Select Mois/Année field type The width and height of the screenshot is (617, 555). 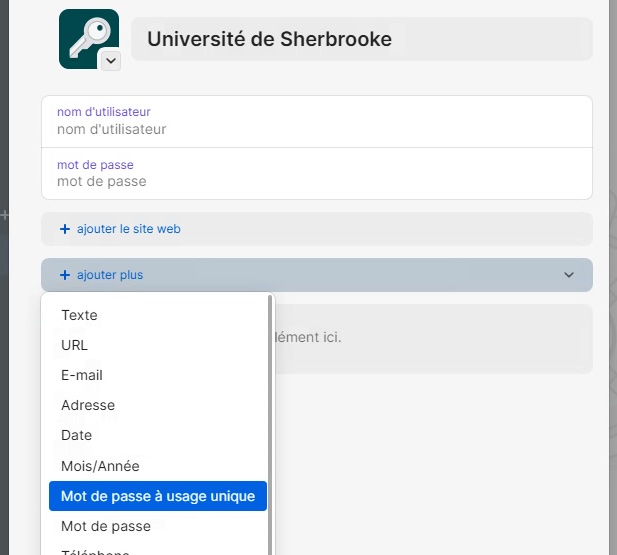pyautogui.click(x=100, y=466)
